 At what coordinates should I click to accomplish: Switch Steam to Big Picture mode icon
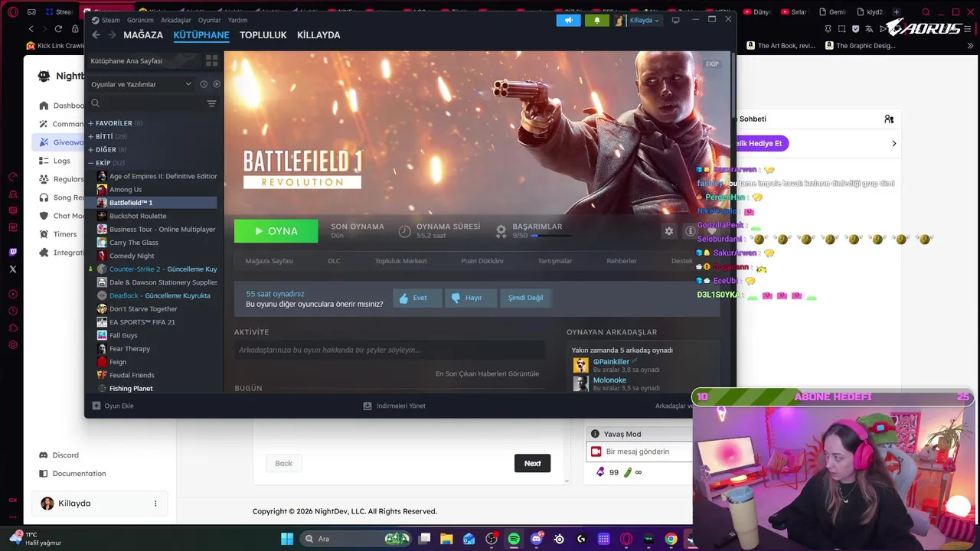coord(675,20)
